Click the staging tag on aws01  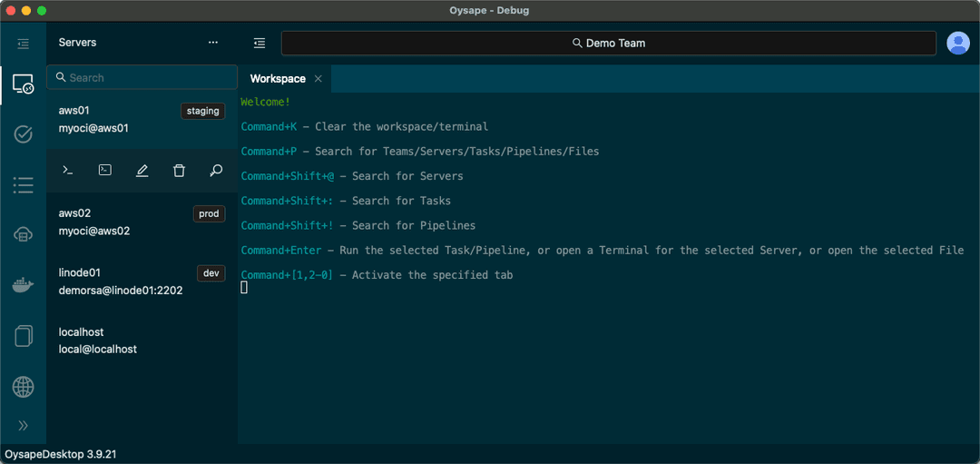coord(203,111)
